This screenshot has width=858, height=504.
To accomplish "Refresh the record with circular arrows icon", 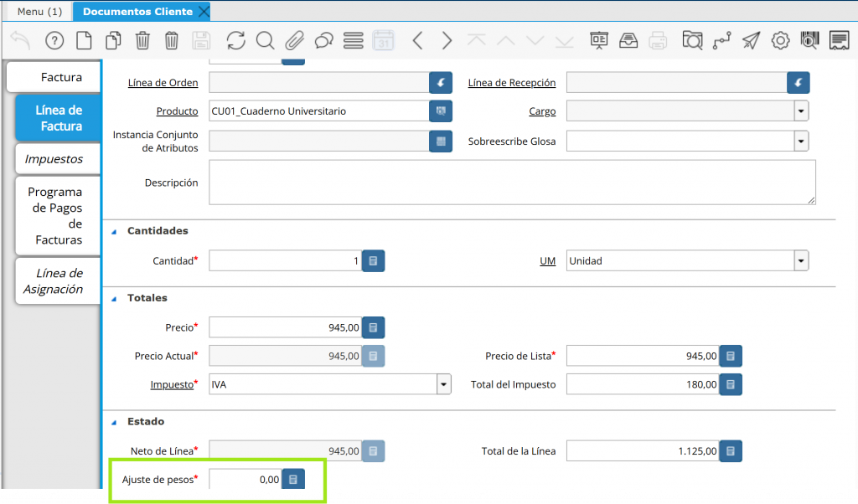I will [x=235, y=40].
